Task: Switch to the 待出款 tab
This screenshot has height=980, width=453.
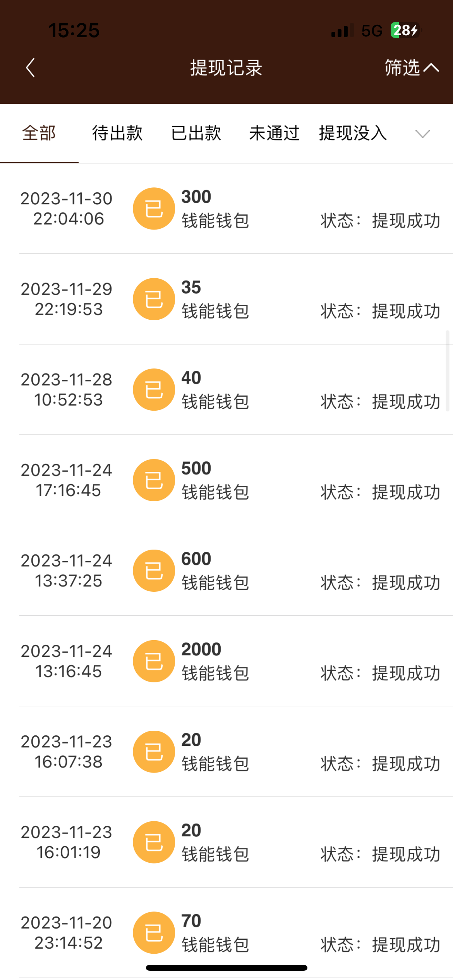Action: tap(117, 133)
